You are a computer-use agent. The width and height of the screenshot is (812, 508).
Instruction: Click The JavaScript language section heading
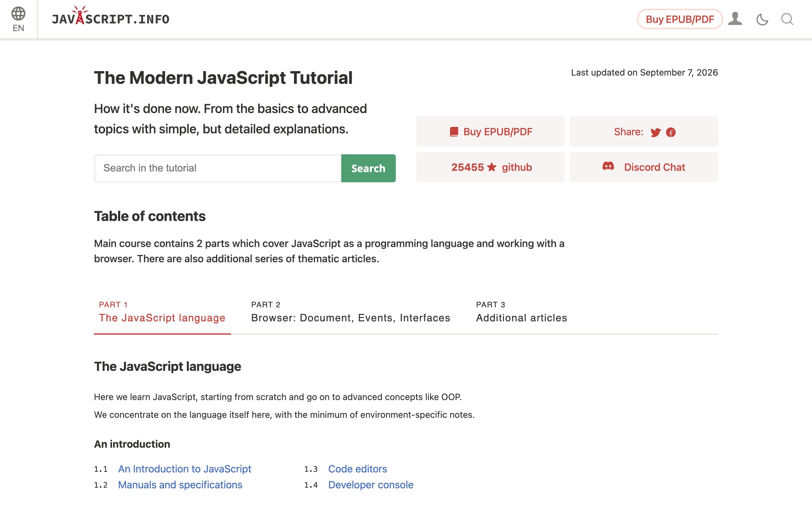[167, 366]
